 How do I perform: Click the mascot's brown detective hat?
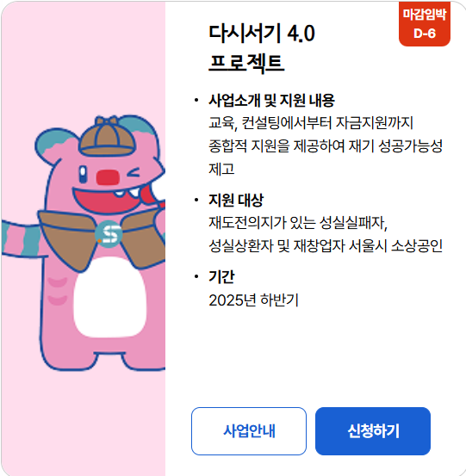pos(107,136)
